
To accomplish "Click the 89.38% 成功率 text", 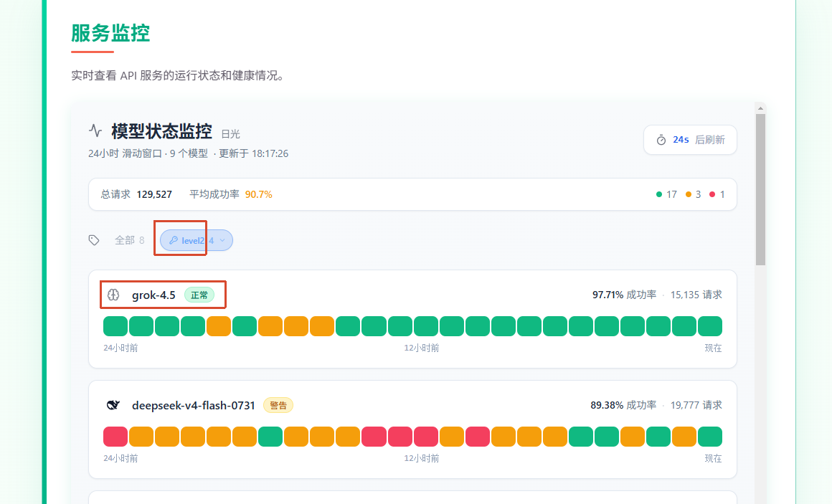I will click(623, 405).
